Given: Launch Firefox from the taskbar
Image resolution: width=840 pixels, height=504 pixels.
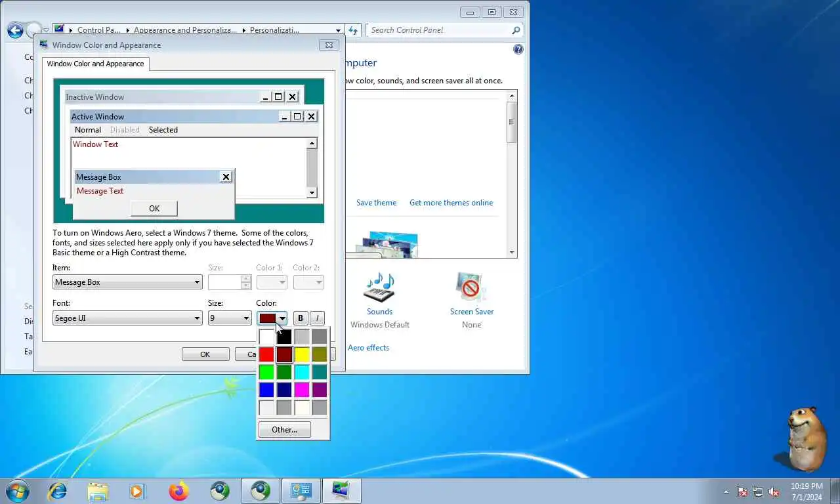Looking at the screenshot, I should click(178, 491).
